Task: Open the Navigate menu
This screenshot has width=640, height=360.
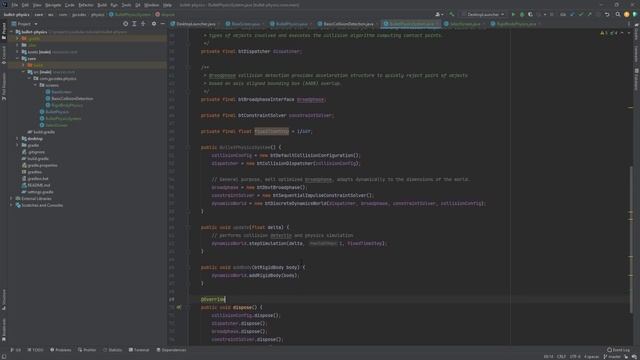Action: point(53,5)
